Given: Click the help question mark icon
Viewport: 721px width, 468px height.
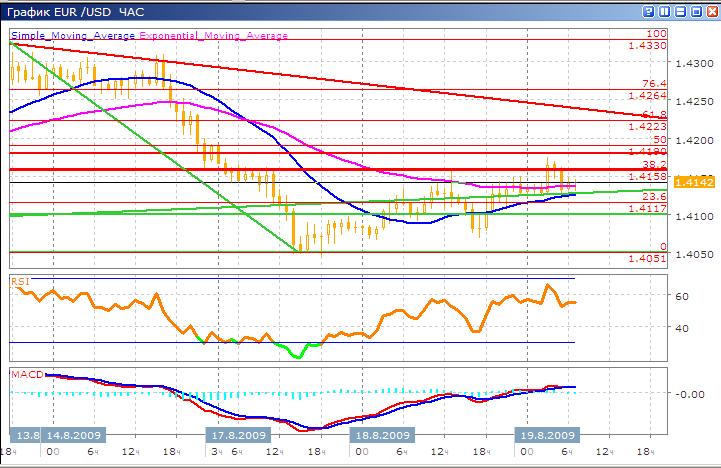Looking at the screenshot, I should tap(648, 11).
